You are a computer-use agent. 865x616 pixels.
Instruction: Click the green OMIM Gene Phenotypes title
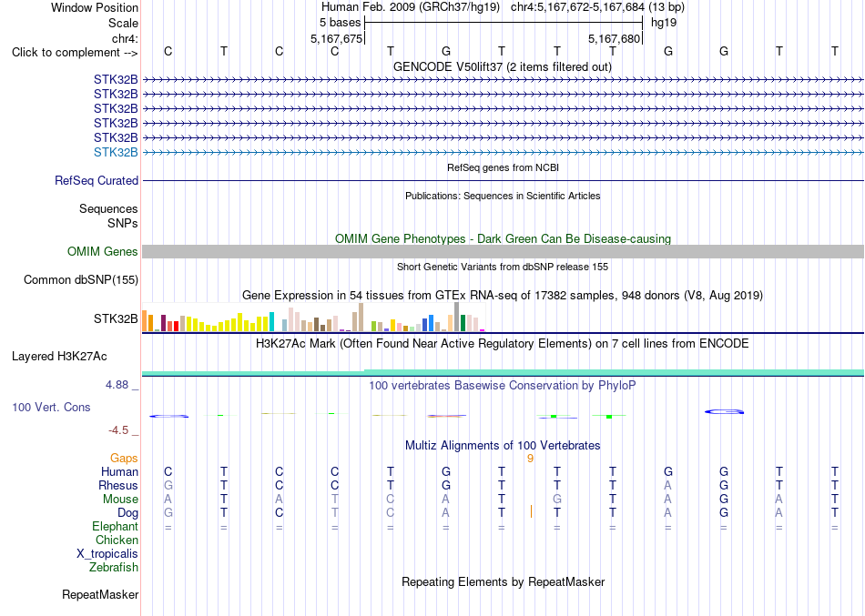503,238
